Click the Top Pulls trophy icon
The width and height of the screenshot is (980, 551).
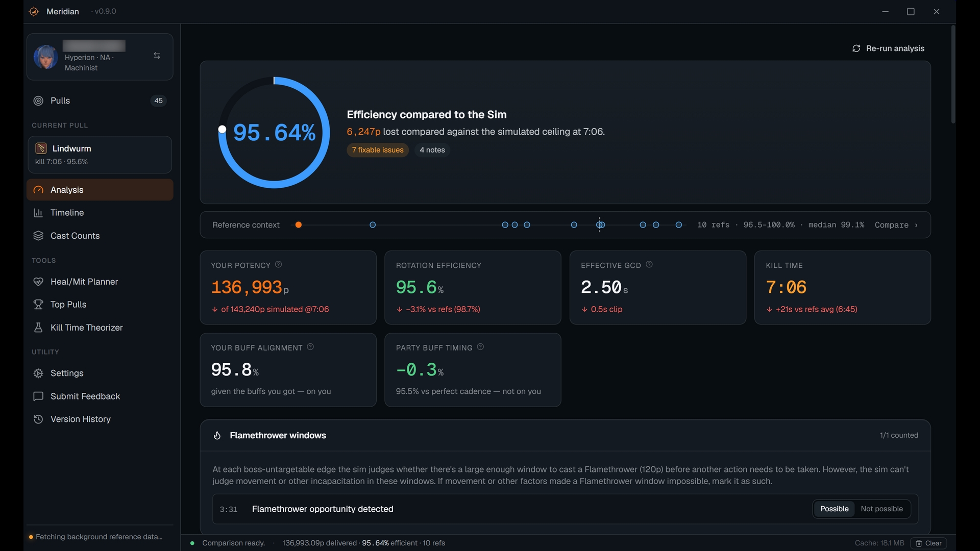38,305
